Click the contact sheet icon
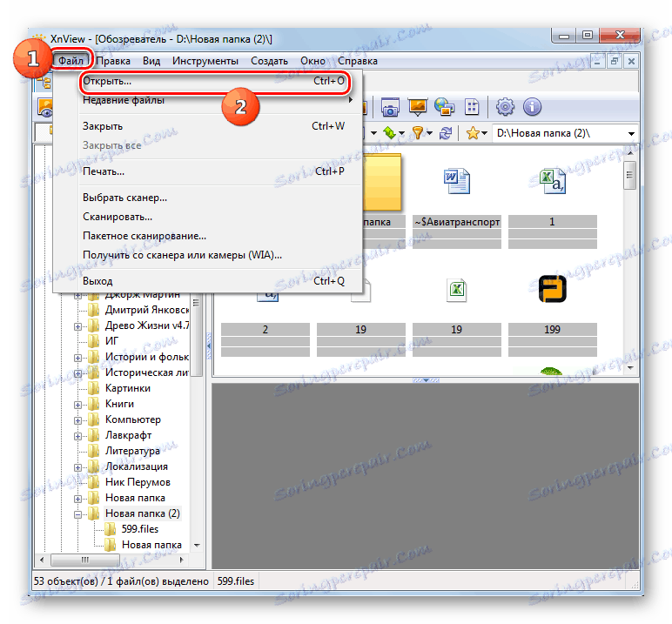The image size is (672, 624). (472, 107)
